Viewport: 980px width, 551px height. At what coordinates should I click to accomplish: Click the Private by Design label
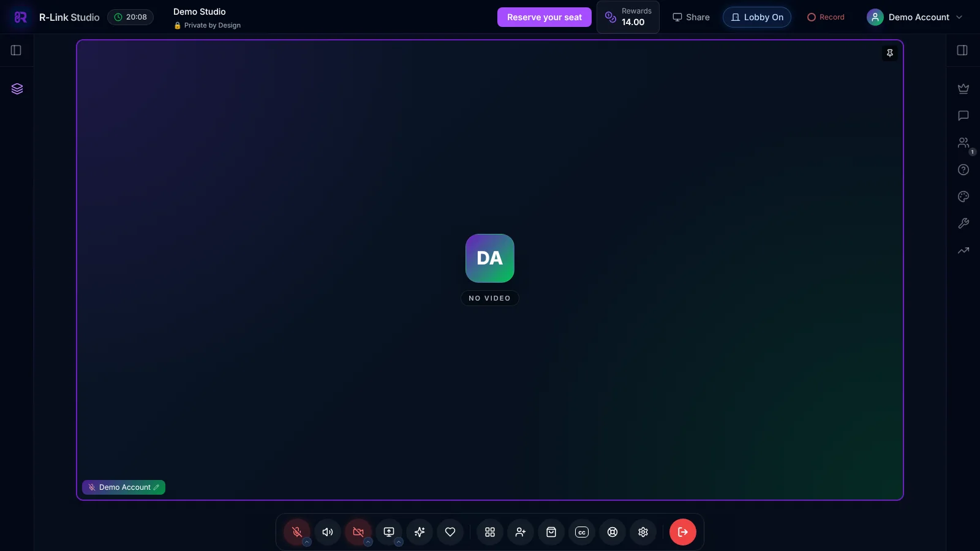pyautogui.click(x=207, y=26)
